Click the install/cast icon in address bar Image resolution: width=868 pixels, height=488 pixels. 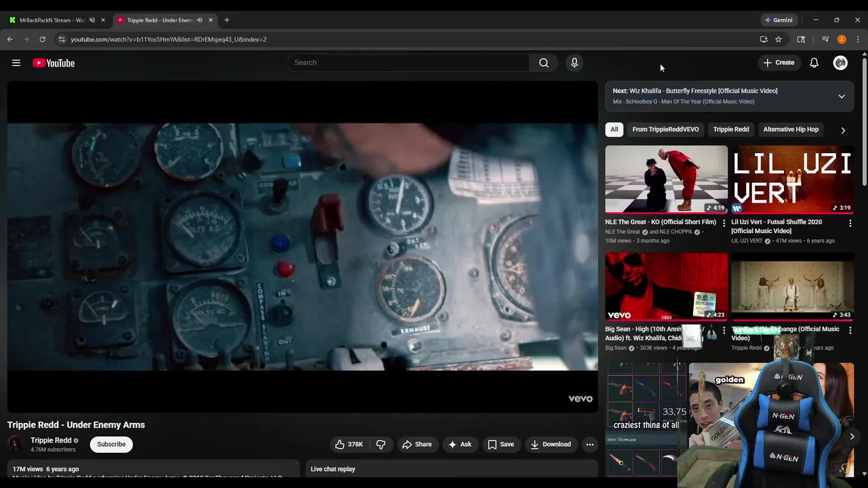pyautogui.click(x=764, y=39)
